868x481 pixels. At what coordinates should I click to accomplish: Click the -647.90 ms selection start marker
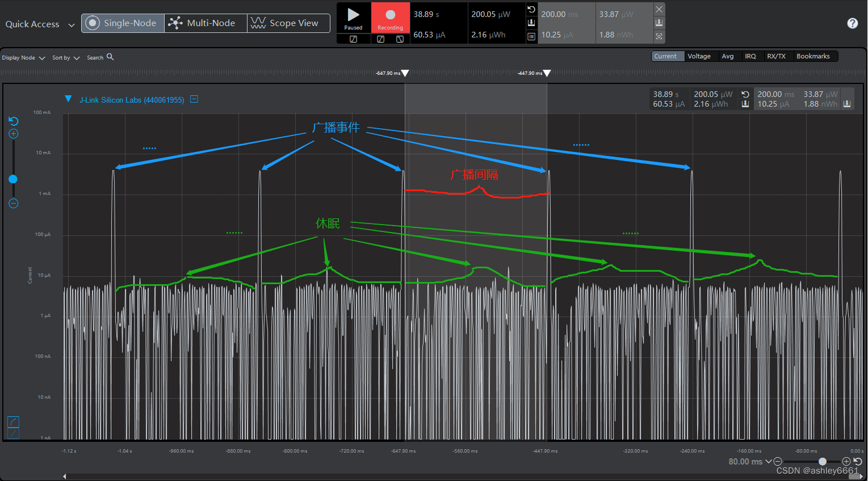405,73
